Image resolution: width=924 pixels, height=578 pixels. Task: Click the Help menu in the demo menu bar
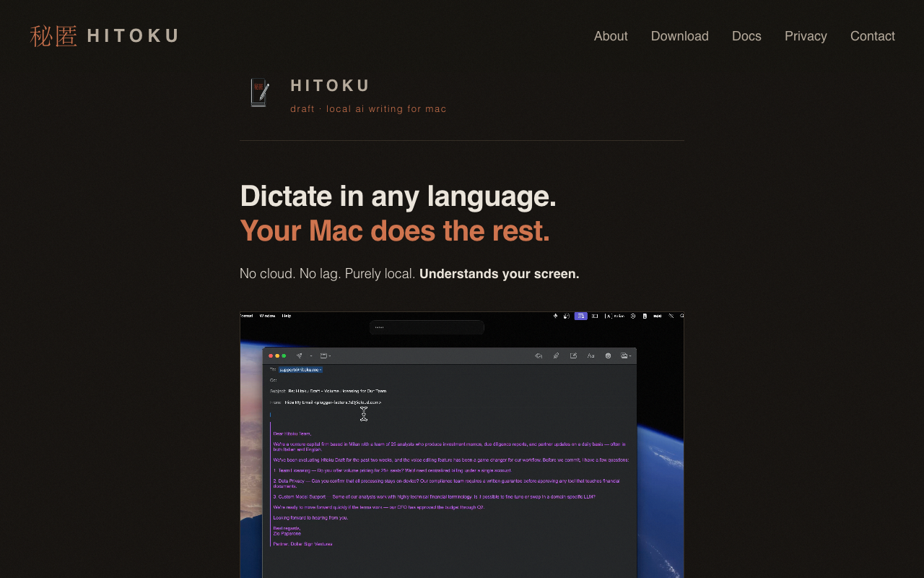point(287,316)
